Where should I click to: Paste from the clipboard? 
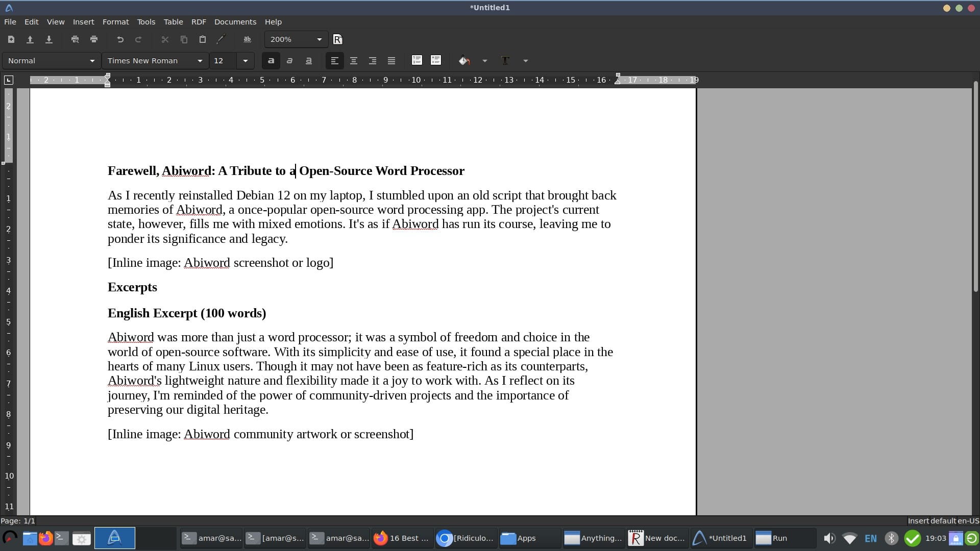pos(203,39)
